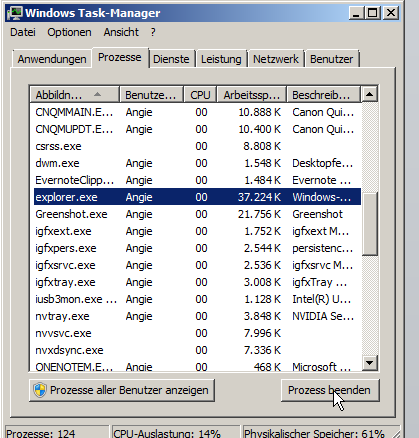
Task: Select the nvvsvc.exe process
Action: tap(197, 333)
